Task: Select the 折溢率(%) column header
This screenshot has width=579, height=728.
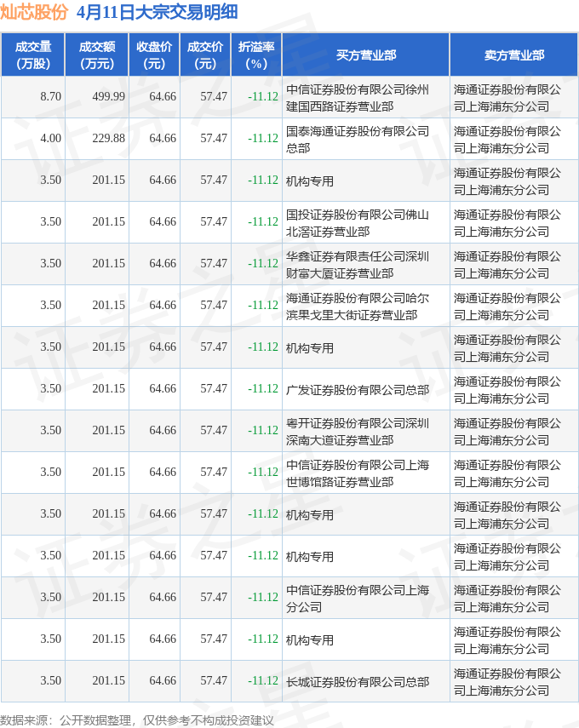Action: tap(256, 54)
